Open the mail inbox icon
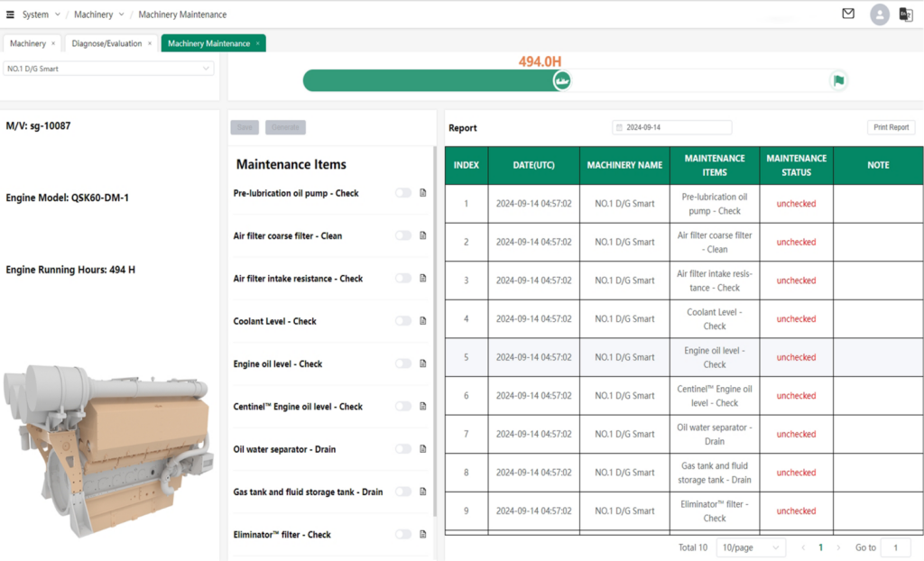 coord(848,14)
